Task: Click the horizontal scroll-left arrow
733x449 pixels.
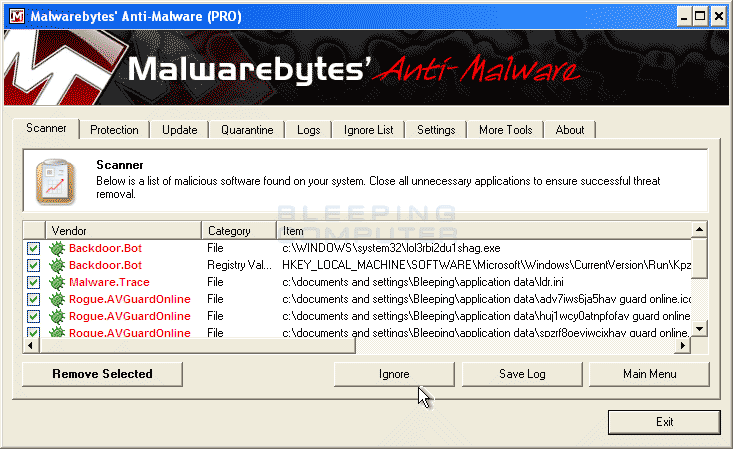Action: click(31, 346)
